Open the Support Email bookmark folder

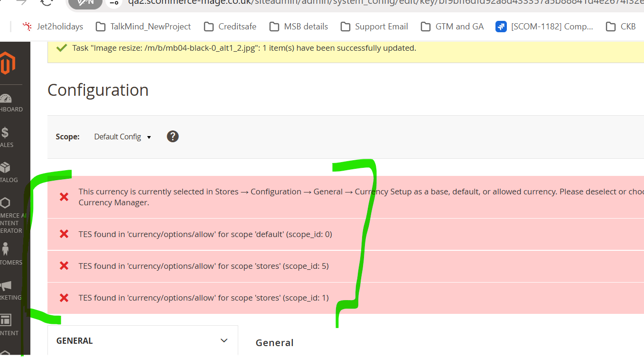374,27
